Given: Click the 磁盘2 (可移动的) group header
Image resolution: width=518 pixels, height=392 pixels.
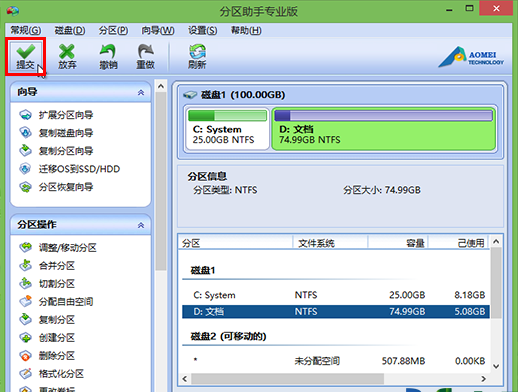Looking at the screenshot, I should 228,336.
